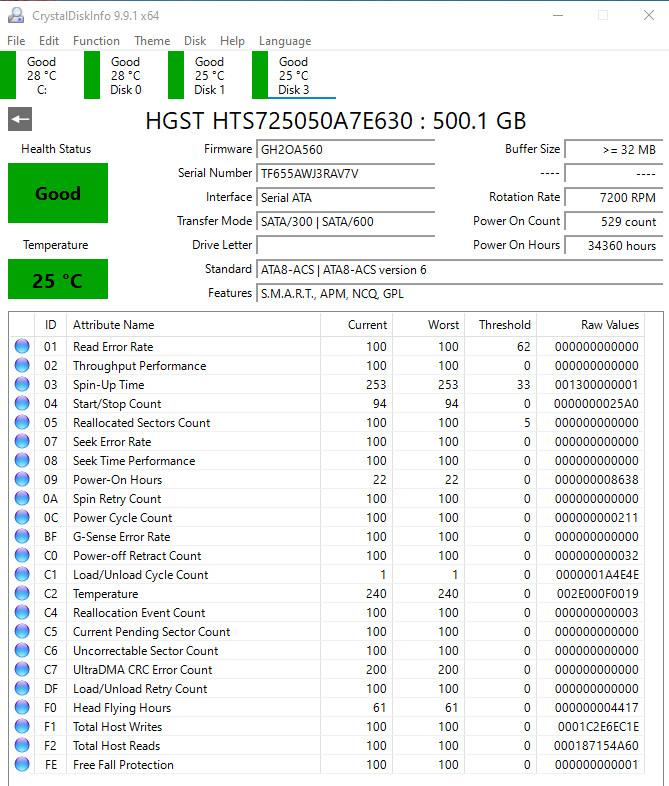Click the CrystalDiskInfo app icon in the title bar

coord(16,16)
